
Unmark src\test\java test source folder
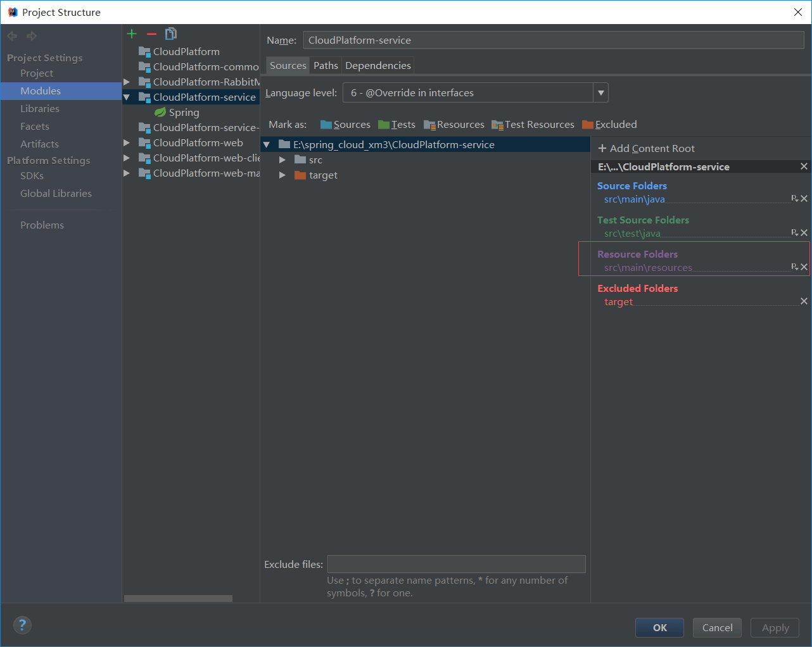coord(804,233)
